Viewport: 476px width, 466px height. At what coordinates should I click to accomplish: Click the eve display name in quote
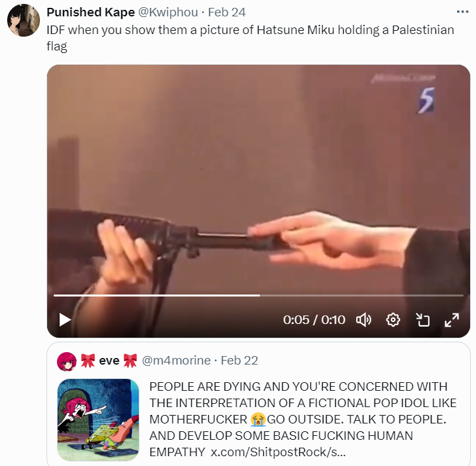point(109,361)
